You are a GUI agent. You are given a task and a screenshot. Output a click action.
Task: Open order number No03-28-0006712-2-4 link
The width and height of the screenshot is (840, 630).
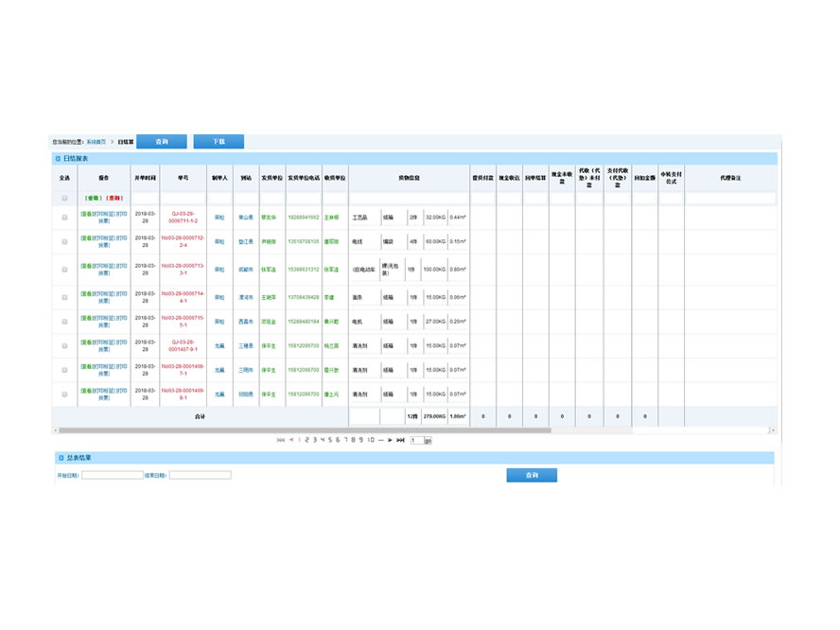[183, 241]
